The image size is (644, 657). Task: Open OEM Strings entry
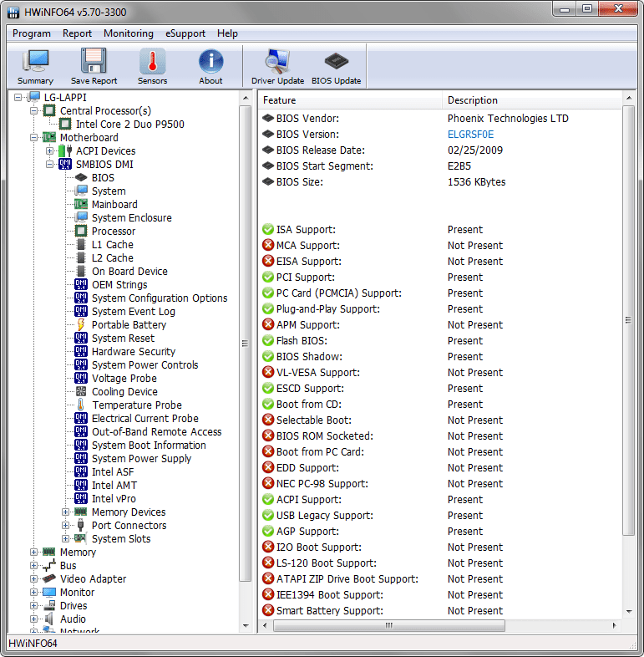pos(119,285)
